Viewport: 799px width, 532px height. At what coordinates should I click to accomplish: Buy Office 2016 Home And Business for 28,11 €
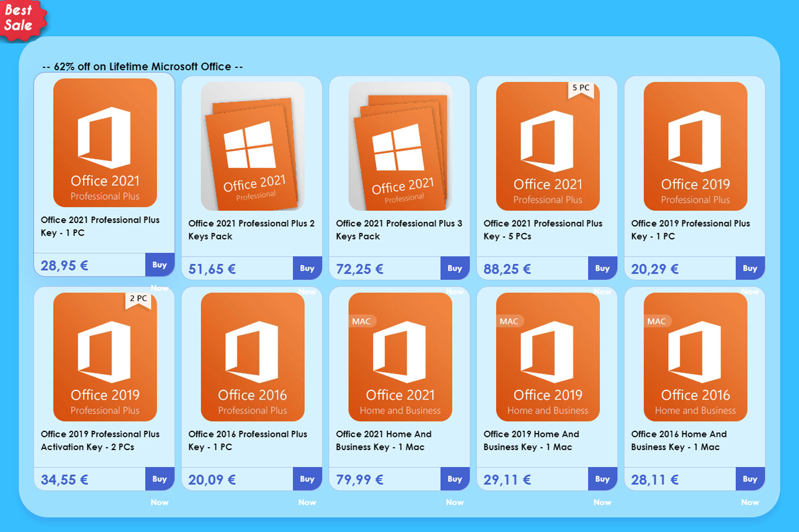750,478
